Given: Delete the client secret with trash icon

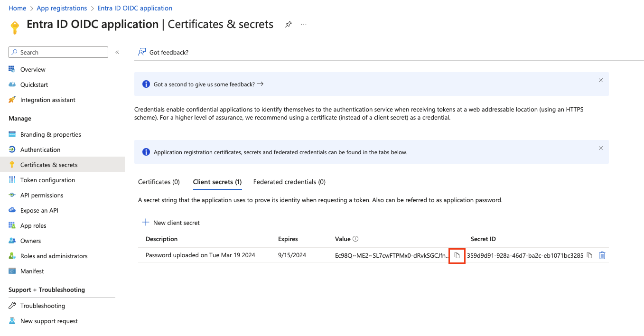Looking at the screenshot, I should [x=602, y=255].
